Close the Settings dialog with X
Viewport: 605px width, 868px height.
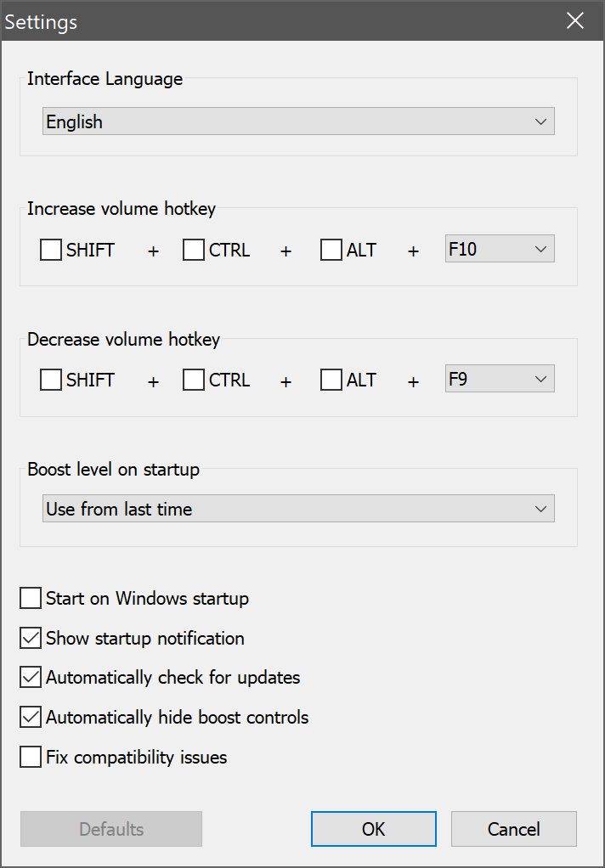pos(575,21)
